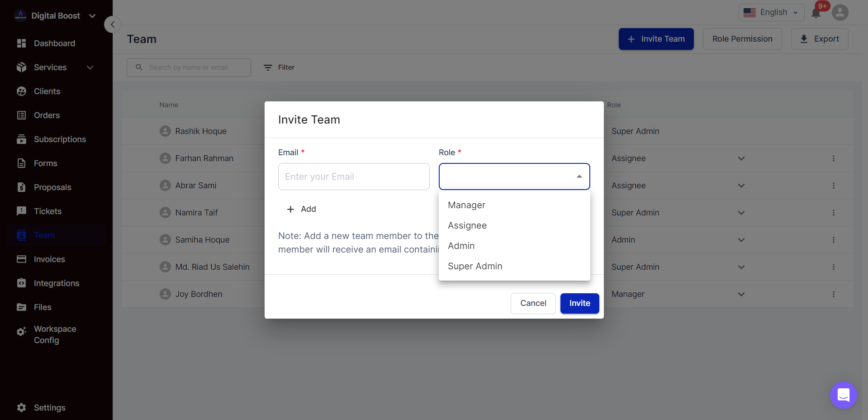Open the Orders section

pos(47,115)
